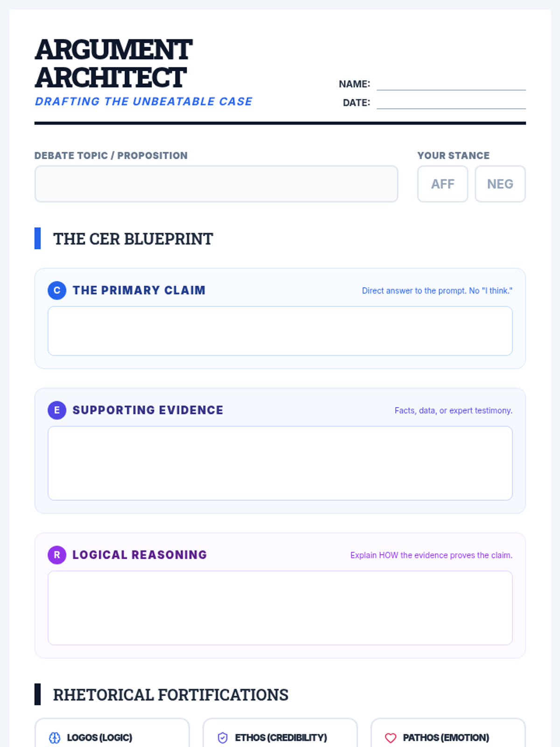Click the Pathos heart icon
The height and width of the screenshot is (747, 560).
point(391,738)
